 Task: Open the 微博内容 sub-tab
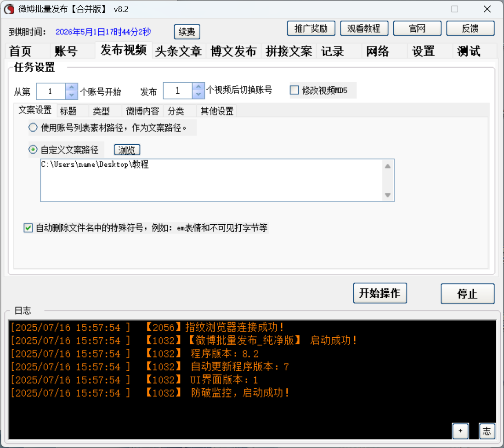(x=142, y=111)
